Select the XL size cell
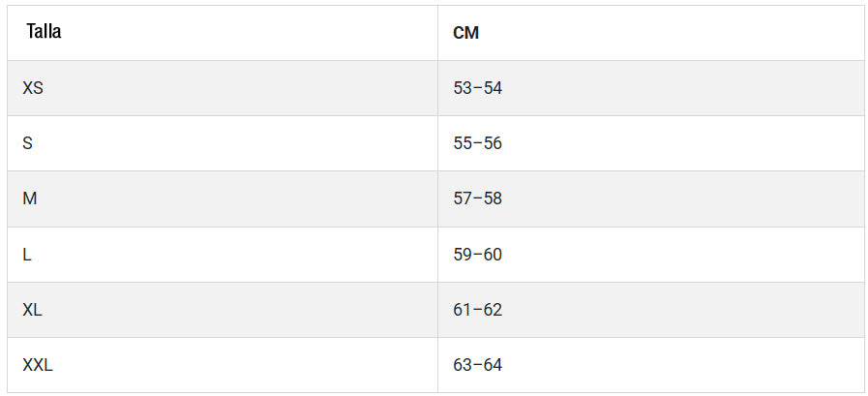The image size is (868, 396). tap(33, 310)
